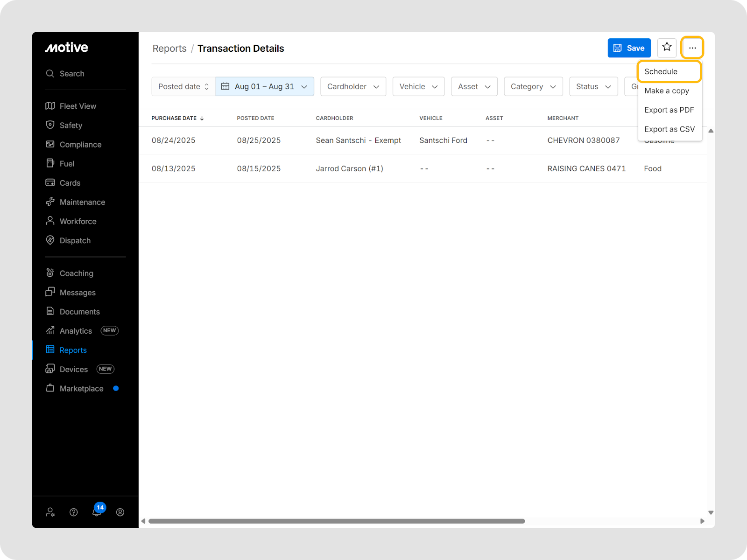Open admin user settings icon

coord(50,512)
